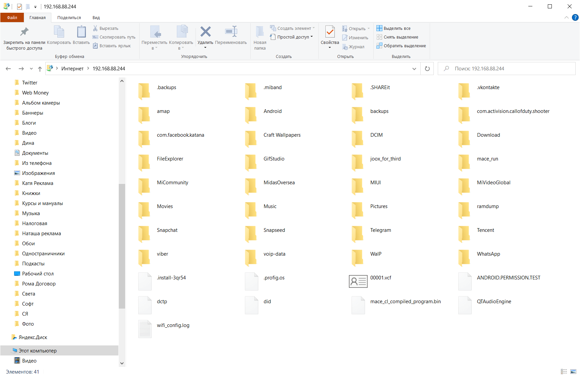This screenshot has width=580, height=392.
Task: Click Invert selection (Обратить выделение)
Action: pyautogui.click(x=404, y=46)
